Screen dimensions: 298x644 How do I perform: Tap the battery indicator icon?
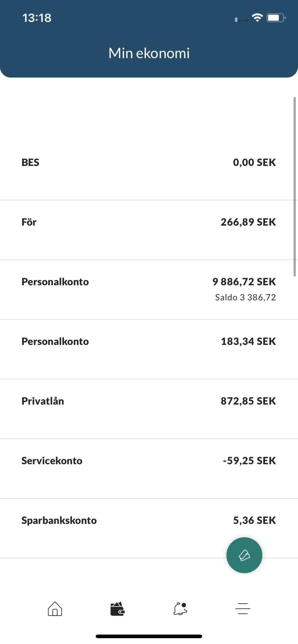pos(276,18)
